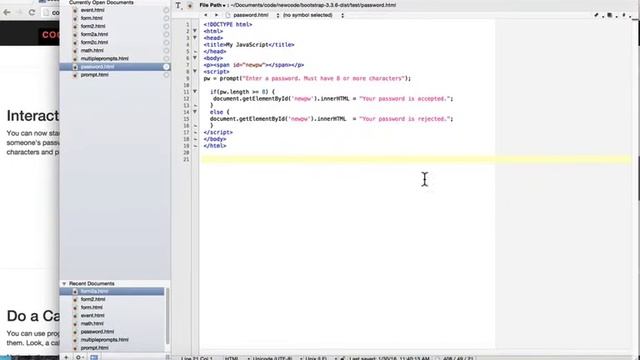Go to previous document with back arrow
The width and height of the screenshot is (640, 360).
(205, 15)
